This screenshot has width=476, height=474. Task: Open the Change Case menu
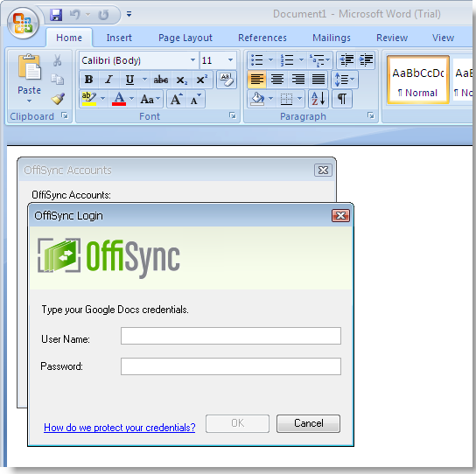click(x=150, y=99)
